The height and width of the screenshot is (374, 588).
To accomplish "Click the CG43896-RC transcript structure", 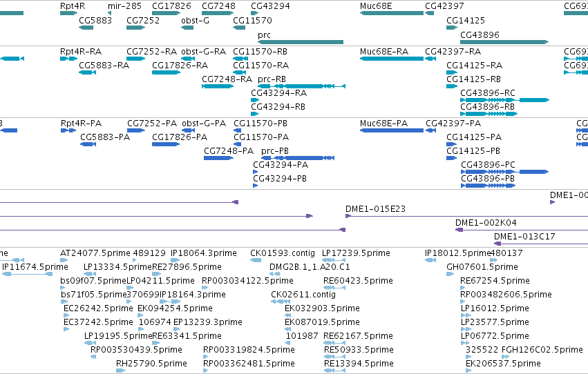I will coord(504,100).
